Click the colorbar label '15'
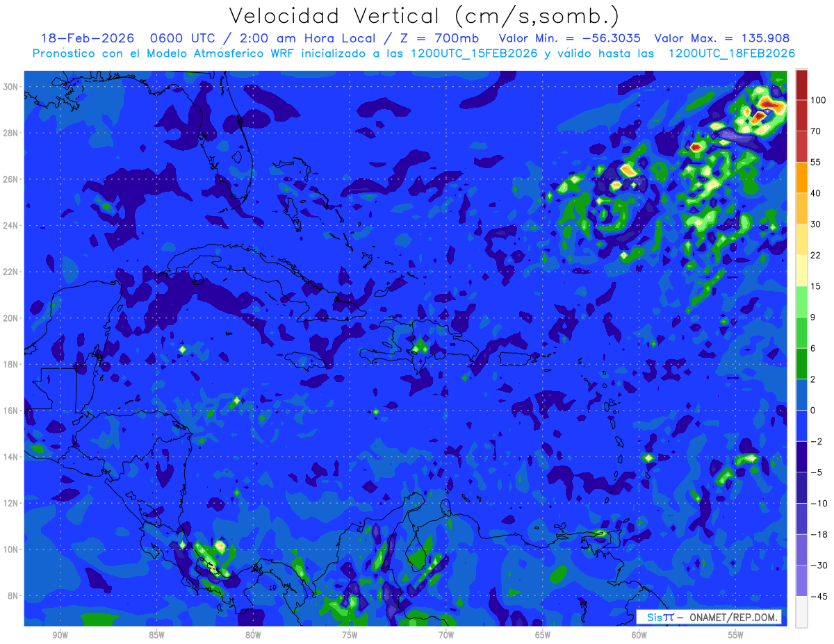The height and width of the screenshot is (644, 834). click(x=816, y=286)
